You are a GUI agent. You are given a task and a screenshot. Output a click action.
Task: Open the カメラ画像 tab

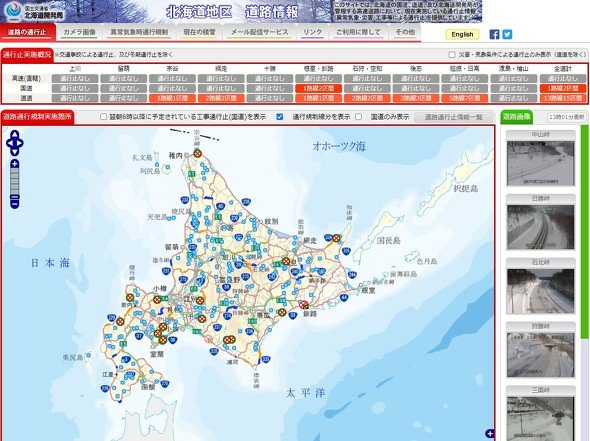click(x=79, y=32)
